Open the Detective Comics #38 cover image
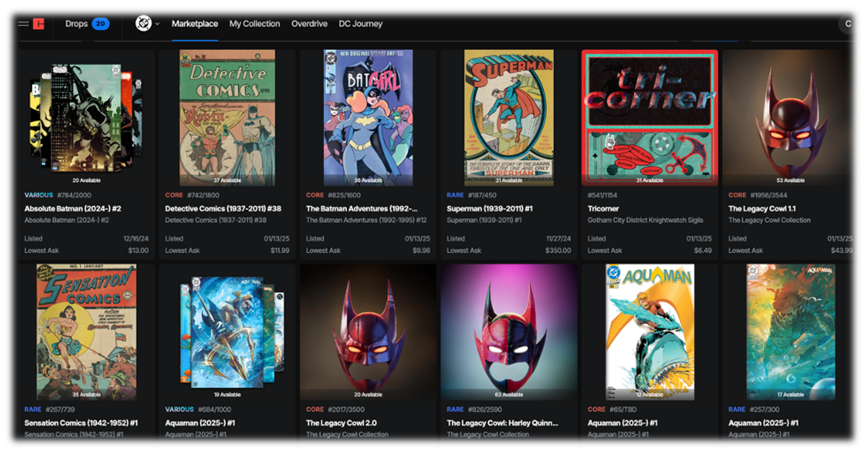Viewport: 868px width, 456px height. 227,117
